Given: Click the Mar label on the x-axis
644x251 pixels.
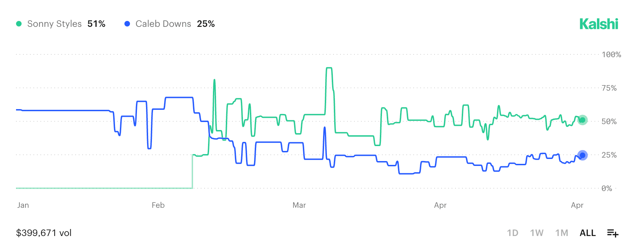Looking at the screenshot, I should 299,205.
